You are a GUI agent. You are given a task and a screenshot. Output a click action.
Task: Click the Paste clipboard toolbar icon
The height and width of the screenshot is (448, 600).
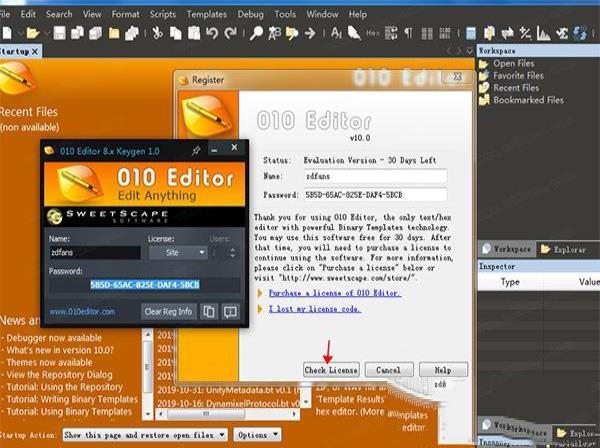[x=194, y=33]
